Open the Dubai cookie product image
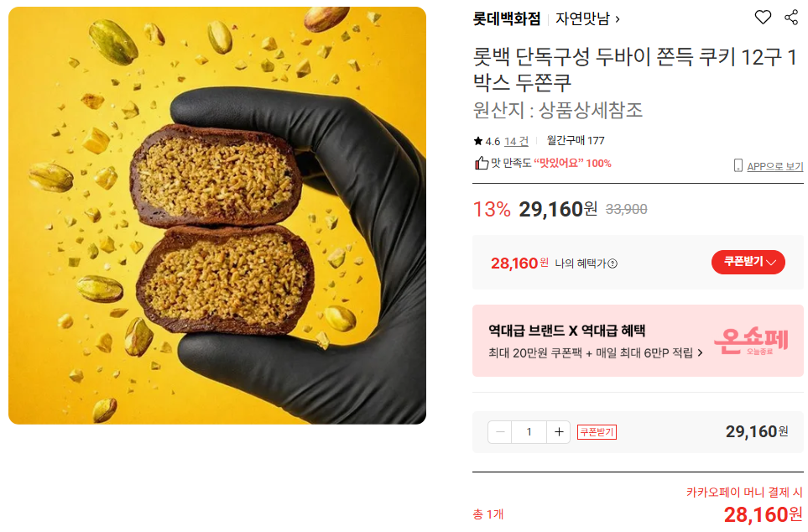 click(x=217, y=216)
